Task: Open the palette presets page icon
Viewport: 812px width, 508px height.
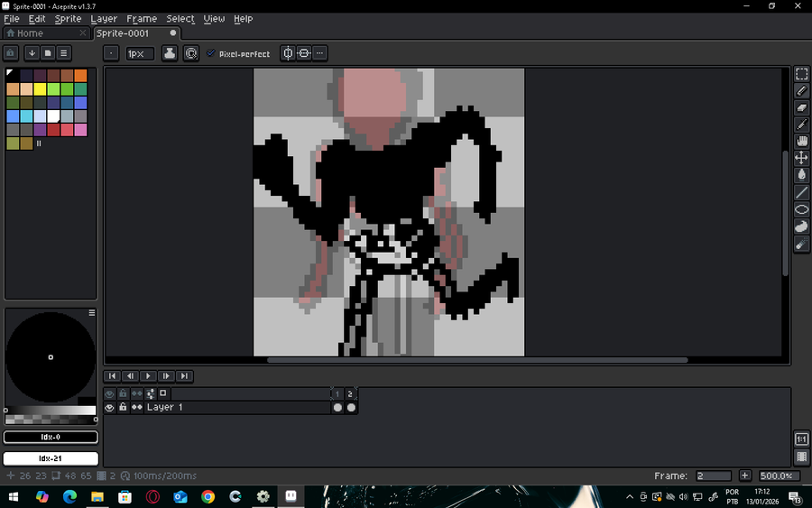Action: (48, 53)
